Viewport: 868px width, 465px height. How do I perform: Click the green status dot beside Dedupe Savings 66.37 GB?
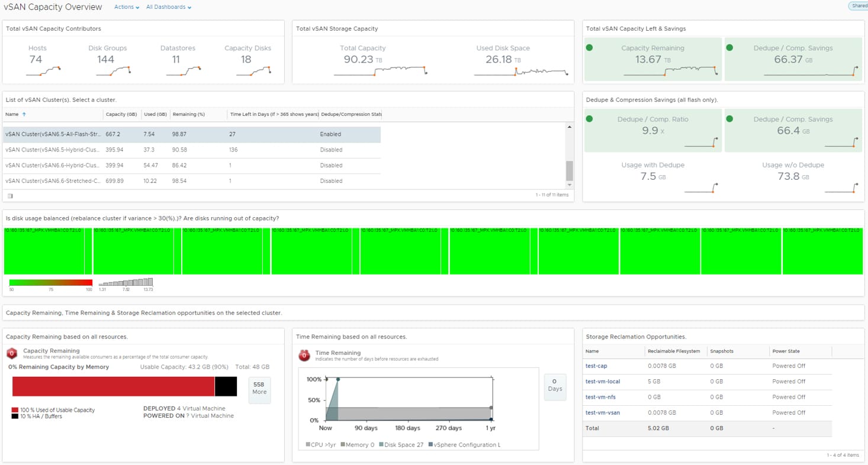point(729,48)
